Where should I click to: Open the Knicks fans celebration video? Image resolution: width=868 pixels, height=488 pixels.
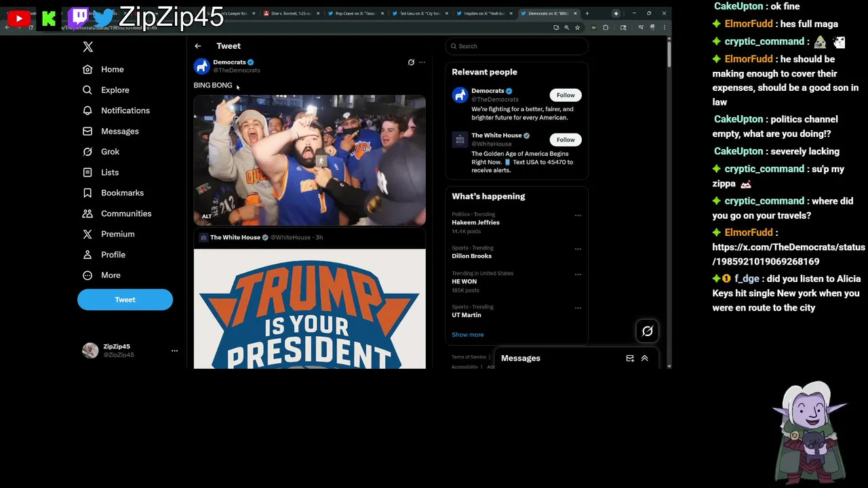tap(310, 160)
